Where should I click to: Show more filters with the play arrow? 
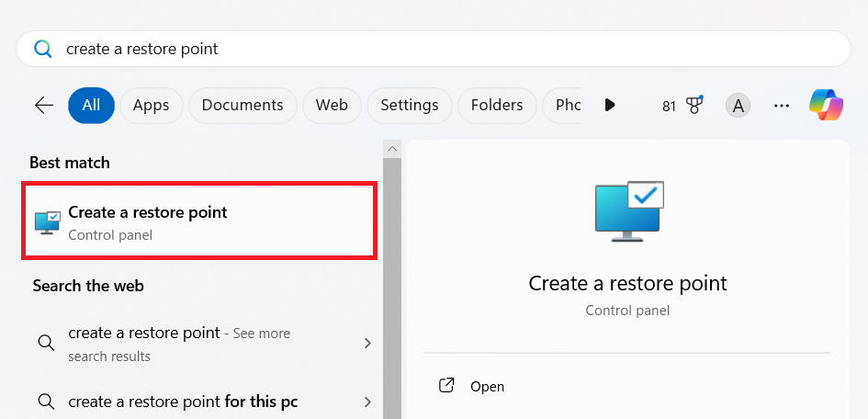[x=610, y=105]
